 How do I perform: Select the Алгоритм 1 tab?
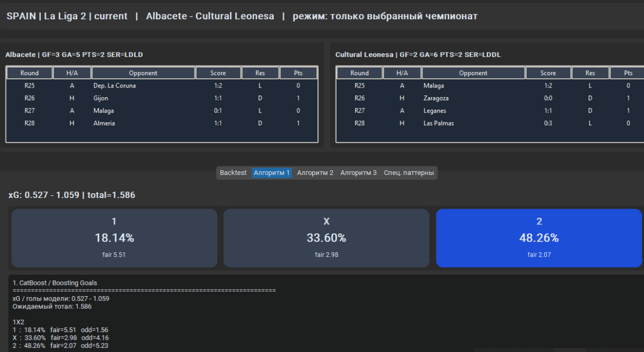272,173
